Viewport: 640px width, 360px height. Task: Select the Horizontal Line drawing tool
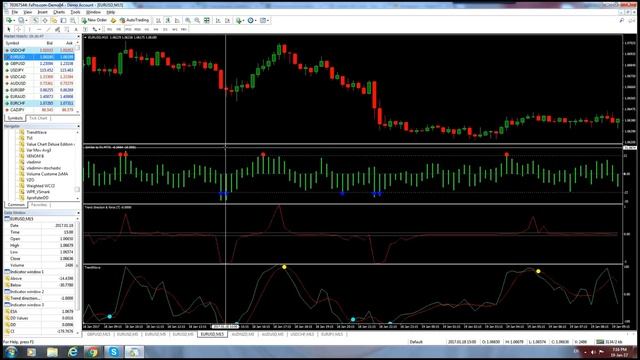coord(39,29)
